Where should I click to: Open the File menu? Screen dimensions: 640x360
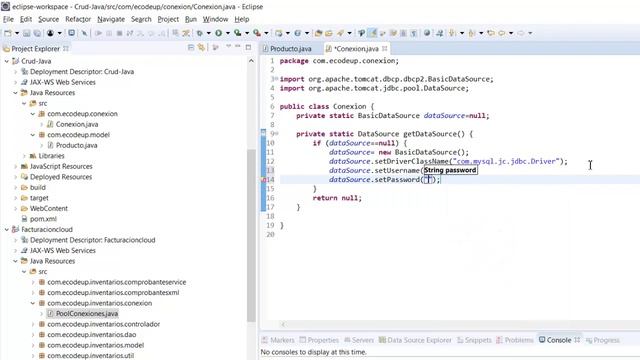click(x=8, y=19)
